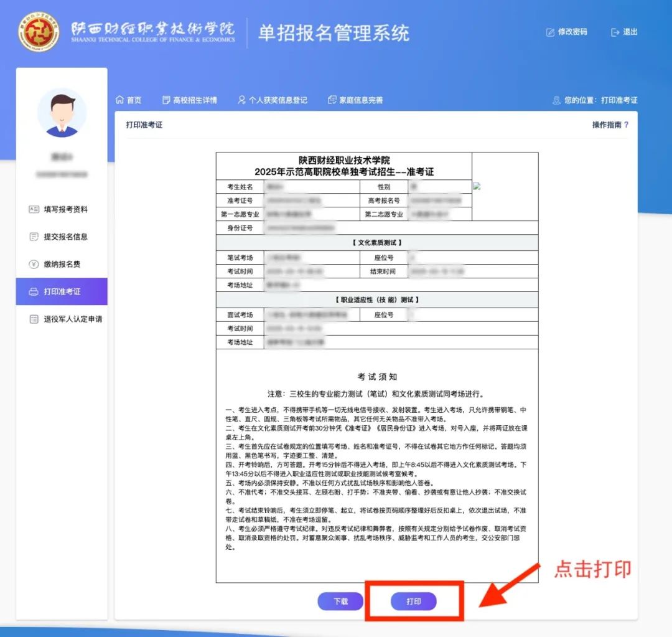Click the location icon beside 您的位置

556,100
